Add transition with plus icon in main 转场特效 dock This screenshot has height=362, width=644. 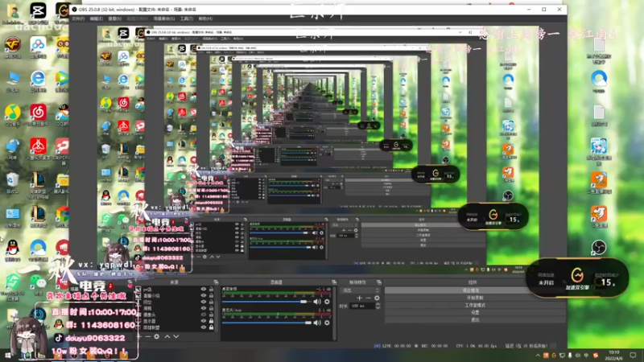click(359, 298)
